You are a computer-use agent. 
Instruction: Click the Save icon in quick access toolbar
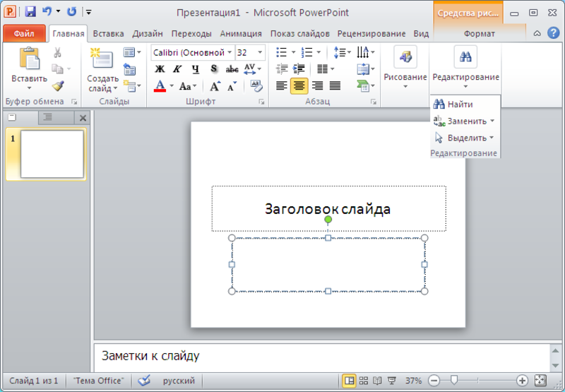[x=30, y=12]
